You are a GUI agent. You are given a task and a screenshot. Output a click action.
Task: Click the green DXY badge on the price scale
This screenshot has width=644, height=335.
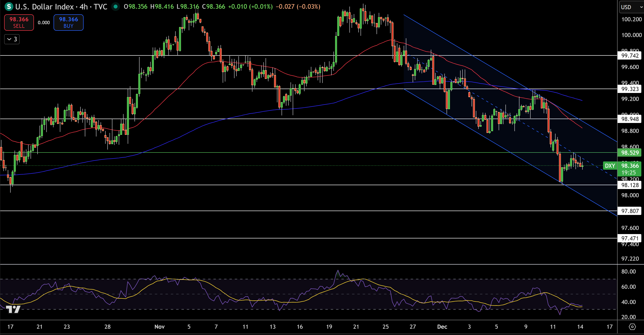611,166
